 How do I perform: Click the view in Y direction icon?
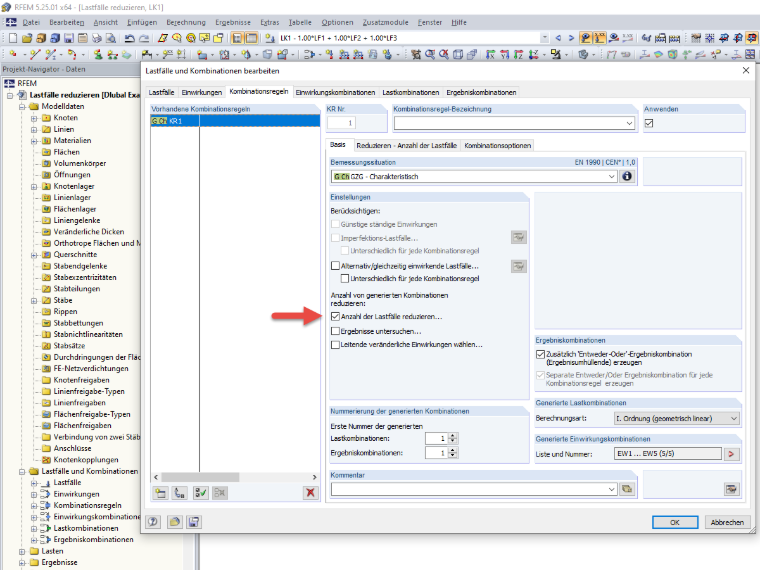tap(505, 54)
